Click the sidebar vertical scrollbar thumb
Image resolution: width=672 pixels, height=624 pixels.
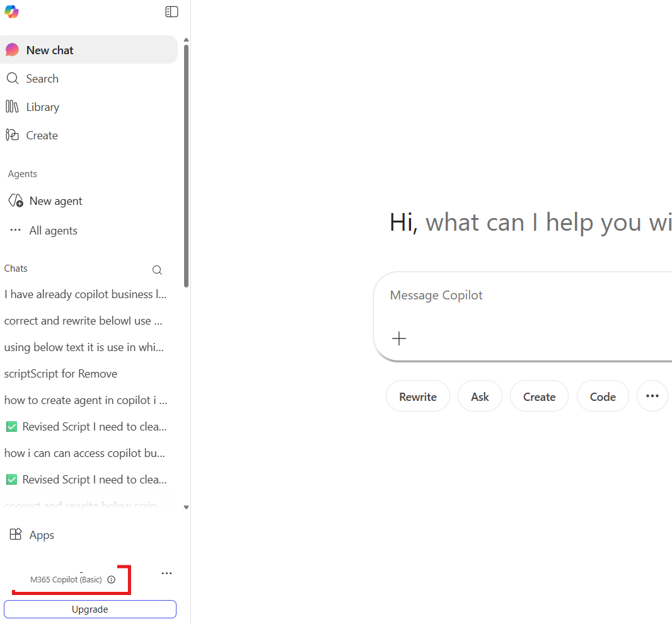[186, 166]
